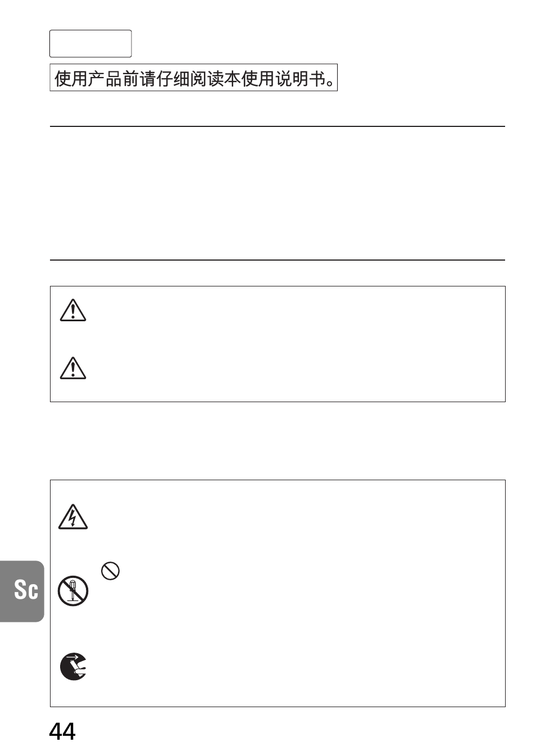Click the empty rounded box above heading
Screen dimensions: 536x756
point(90,44)
